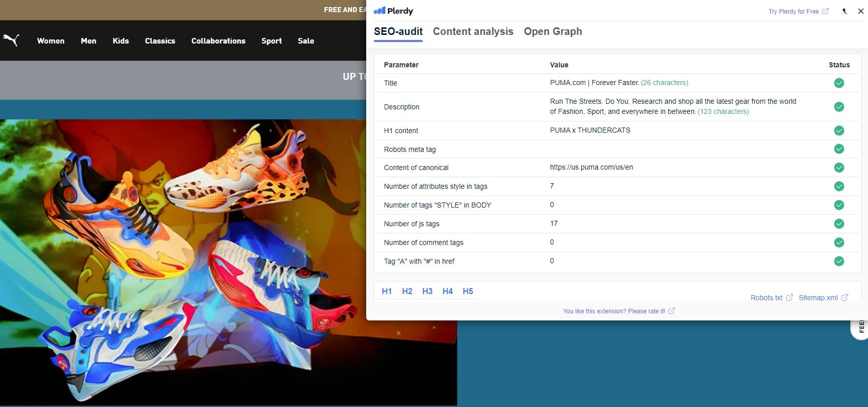The height and width of the screenshot is (407, 868).
Task: Click the 'Number of comment tags' parameter label
Action: coord(423,242)
